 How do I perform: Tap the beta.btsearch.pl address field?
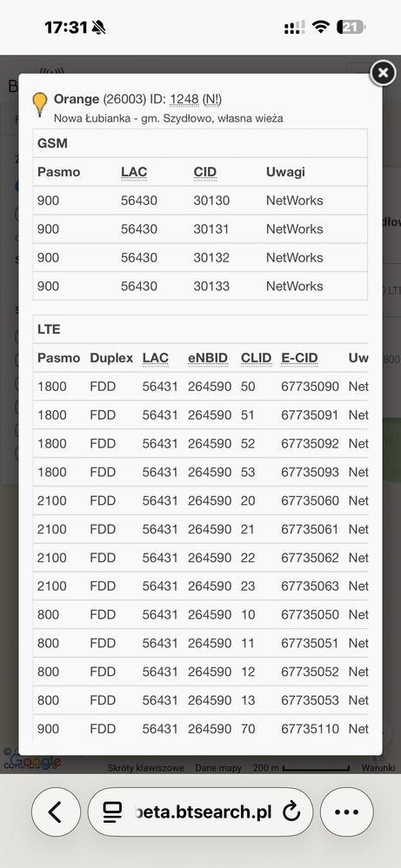pos(200,812)
